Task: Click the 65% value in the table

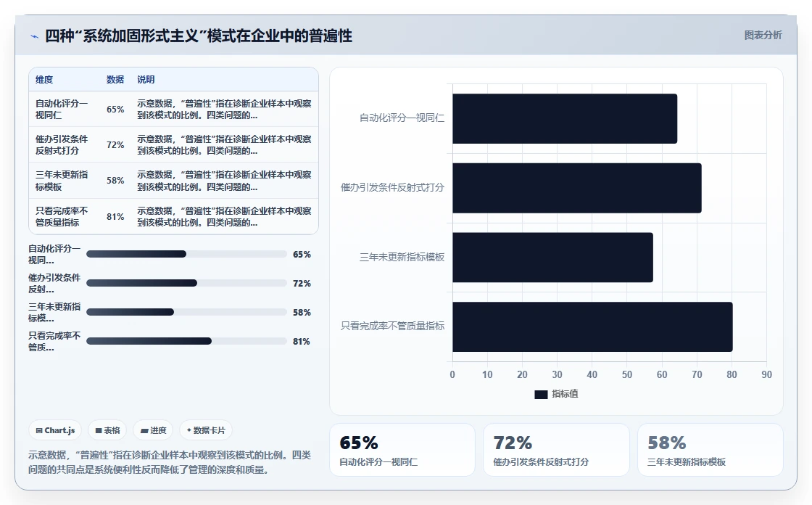Action: (x=115, y=110)
